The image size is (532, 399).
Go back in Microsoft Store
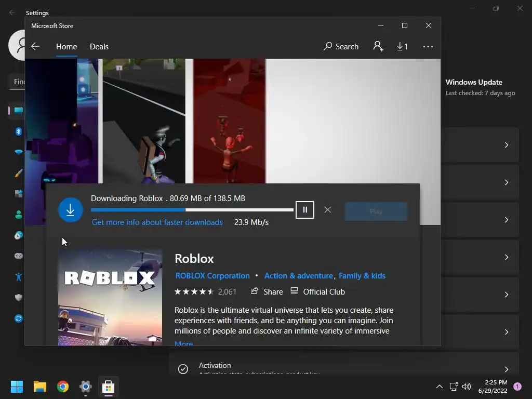(35, 46)
